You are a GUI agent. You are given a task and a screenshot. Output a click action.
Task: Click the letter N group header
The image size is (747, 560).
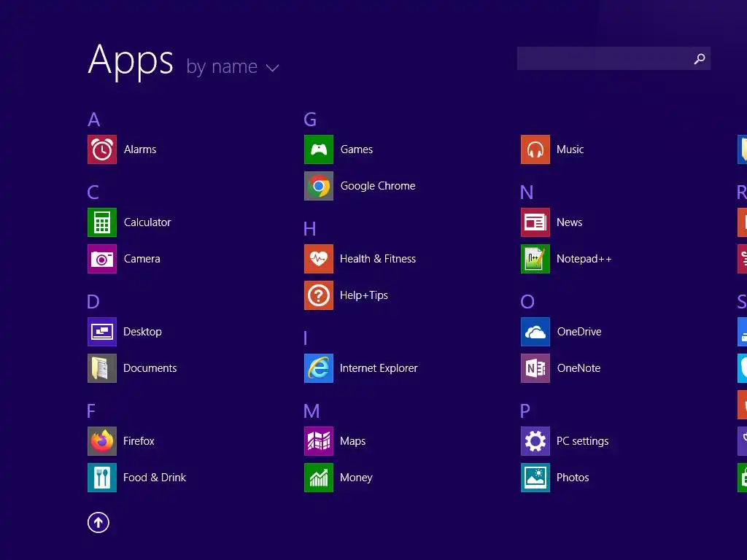(x=527, y=192)
